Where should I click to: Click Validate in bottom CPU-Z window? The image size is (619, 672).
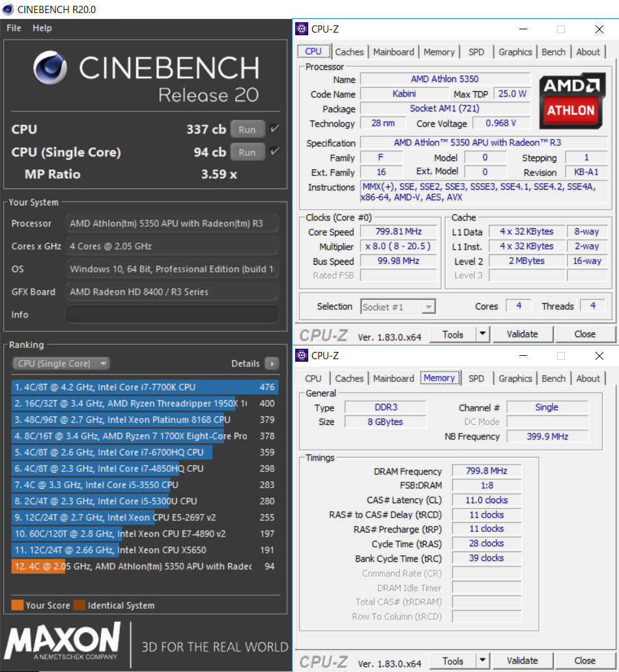pyautogui.click(x=523, y=661)
